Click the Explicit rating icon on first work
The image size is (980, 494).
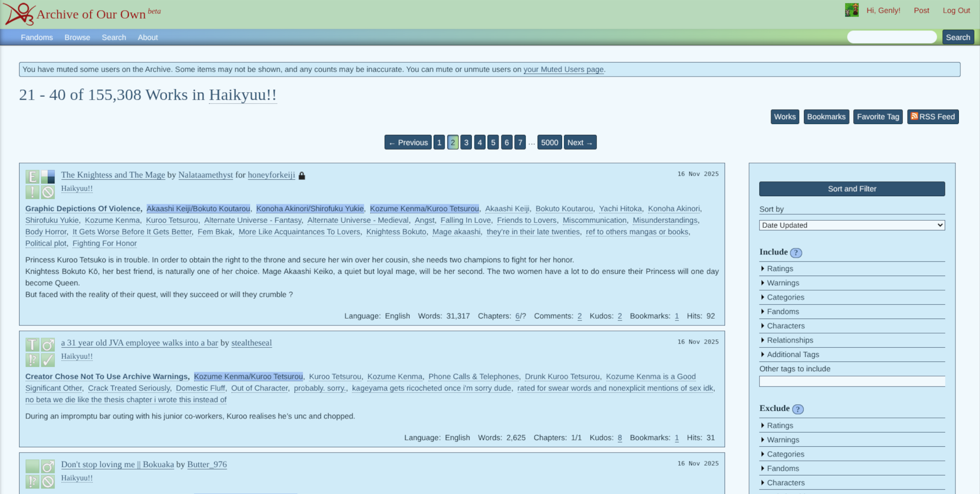32,177
